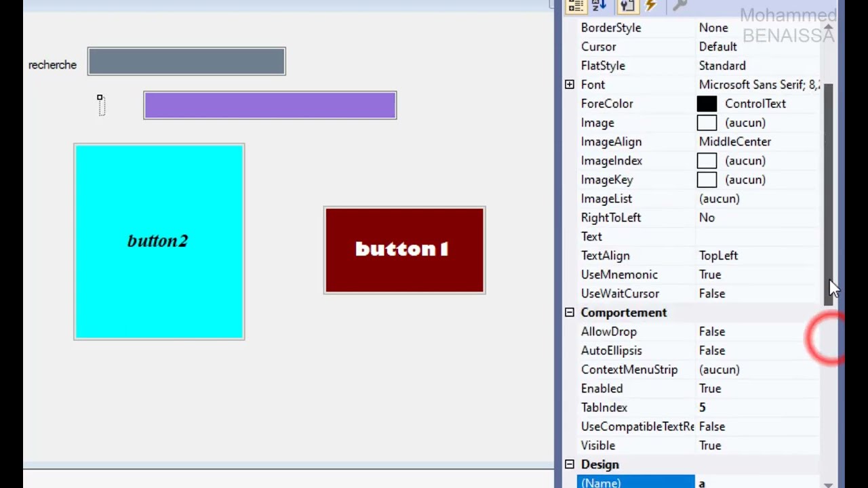The image size is (868, 488).
Task: Click the TopLeft value of TextAlign
Action: [x=718, y=256]
